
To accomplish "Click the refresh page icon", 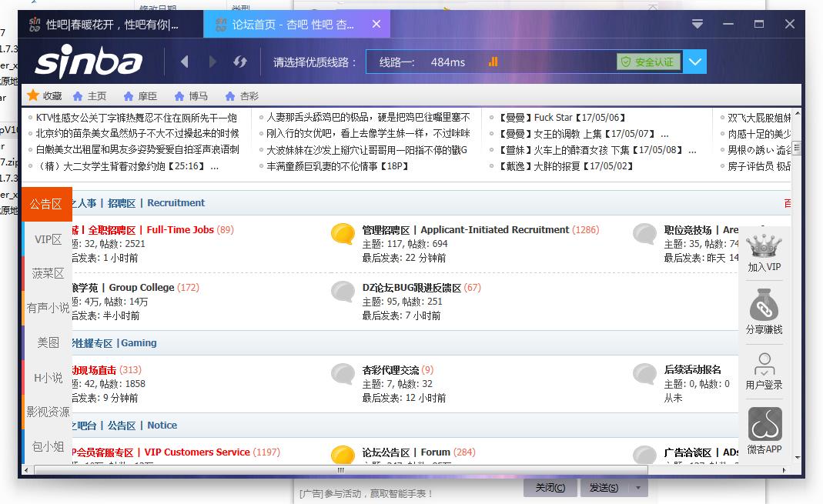I will point(240,62).
